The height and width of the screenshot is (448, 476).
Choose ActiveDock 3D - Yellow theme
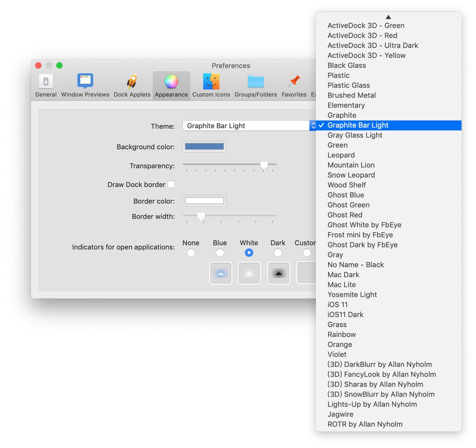pyautogui.click(x=389, y=55)
